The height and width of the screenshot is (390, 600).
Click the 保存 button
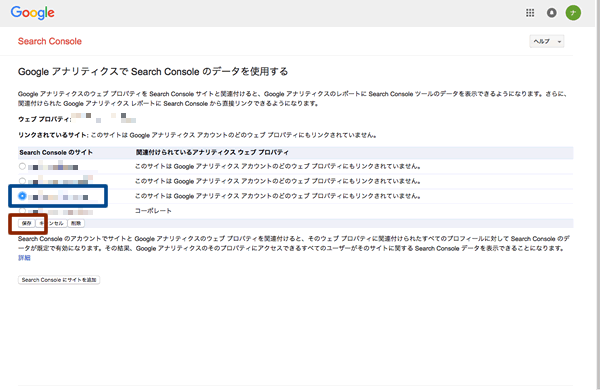click(x=26, y=224)
